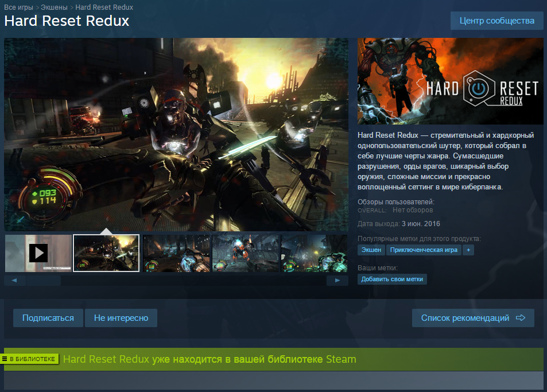This screenshot has width=547, height=392.
Task: Open the Центр сообщества button
Action: pos(496,21)
